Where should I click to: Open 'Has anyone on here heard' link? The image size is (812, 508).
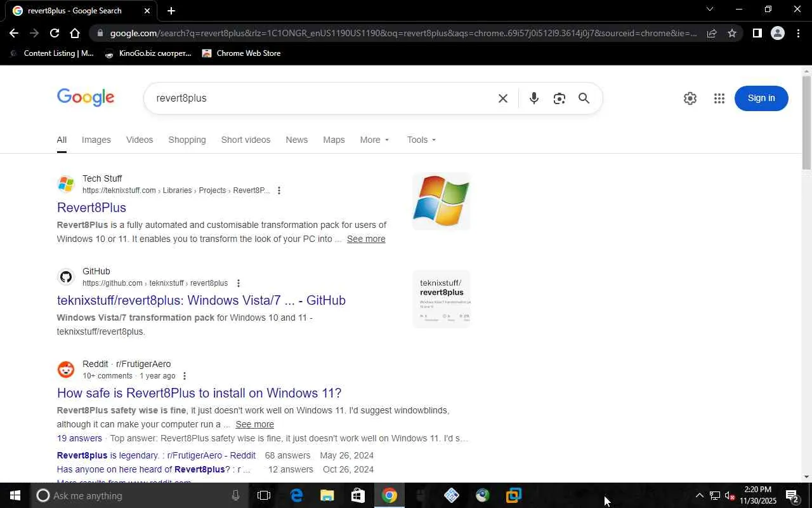click(154, 469)
